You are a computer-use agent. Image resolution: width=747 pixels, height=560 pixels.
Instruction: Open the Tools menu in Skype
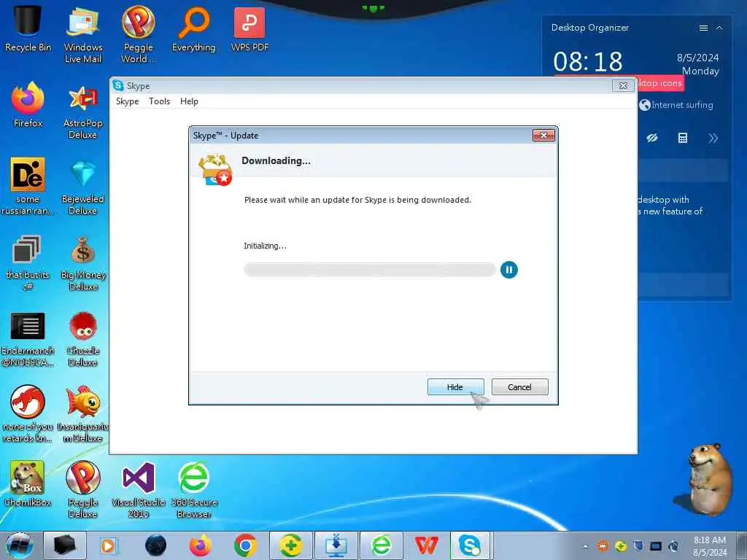tap(159, 101)
